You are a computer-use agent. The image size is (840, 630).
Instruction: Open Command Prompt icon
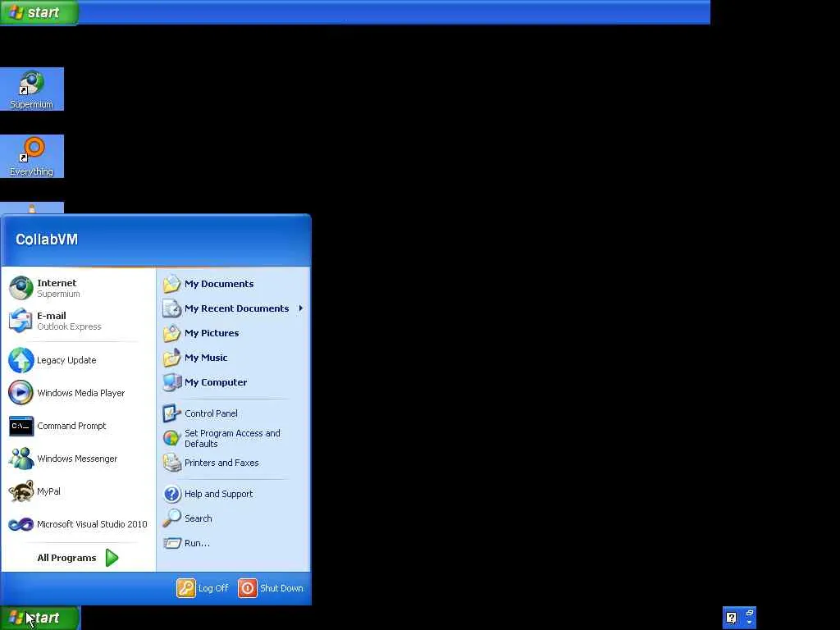[x=21, y=426]
